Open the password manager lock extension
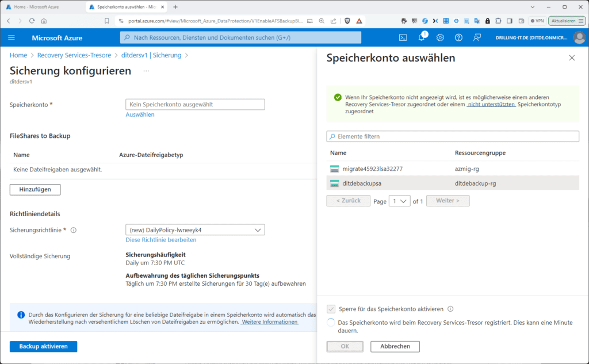 488,21
